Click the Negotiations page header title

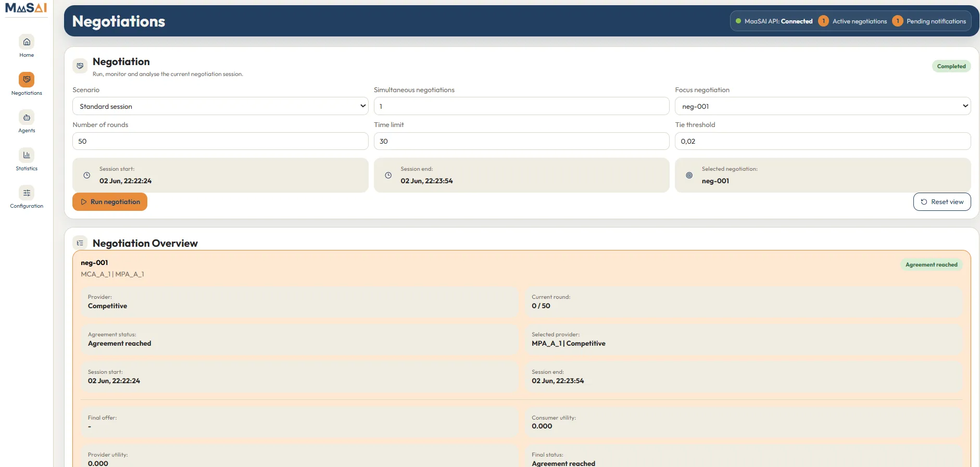pos(119,21)
